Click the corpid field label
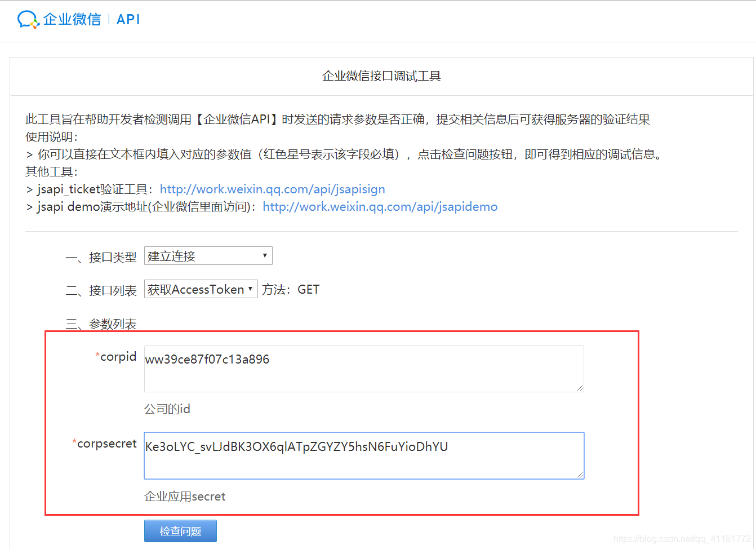 pyautogui.click(x=116, y=357)
